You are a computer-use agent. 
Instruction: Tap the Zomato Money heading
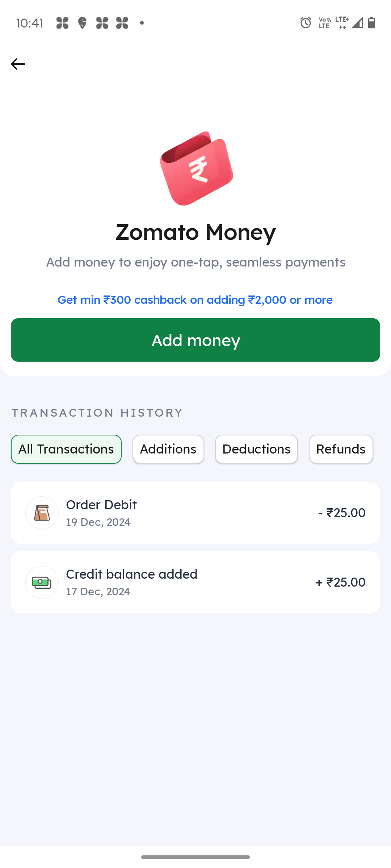pyautogui.click(x=195, y=232)
